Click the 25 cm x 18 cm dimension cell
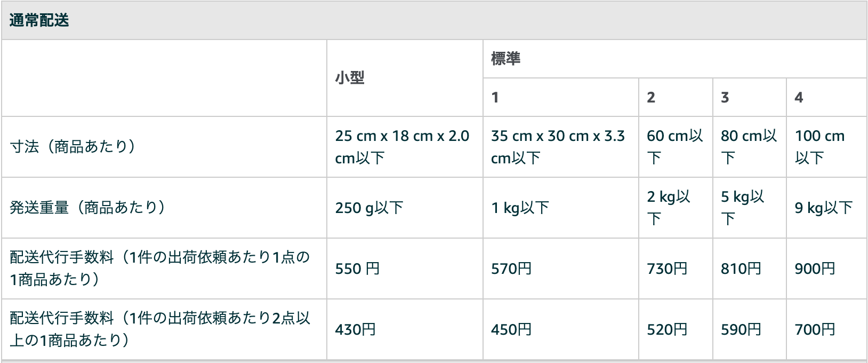Viewport: 868px width, 363px height. pos(402,147)
